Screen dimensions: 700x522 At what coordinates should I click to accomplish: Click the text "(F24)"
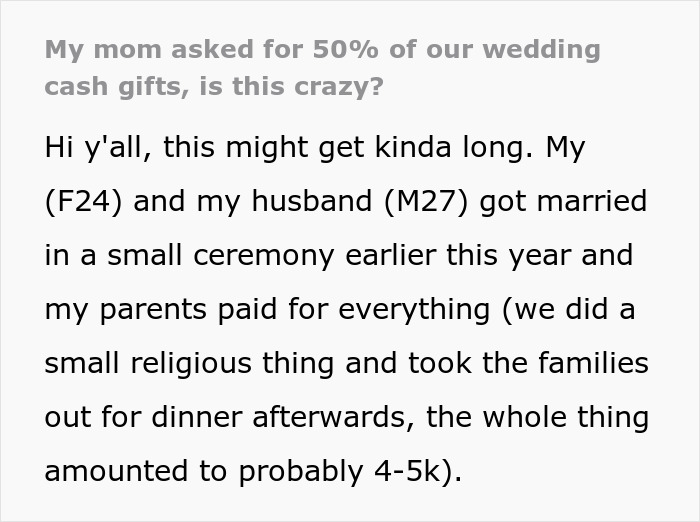pos(84,202)
